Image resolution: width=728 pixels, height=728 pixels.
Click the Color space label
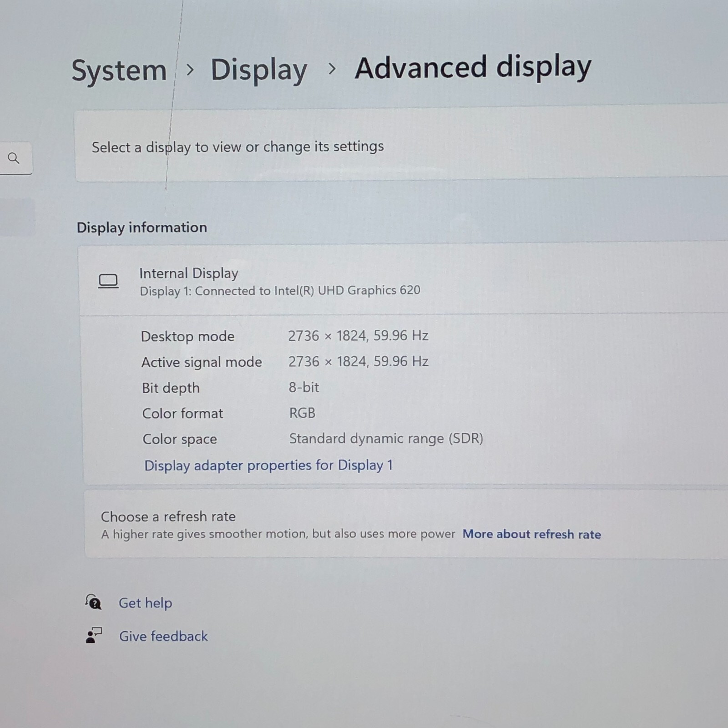click(180, 439)
